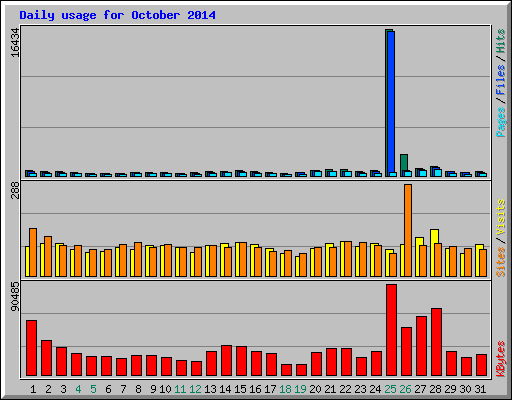Click green day label 26

[x=405, y=389]
